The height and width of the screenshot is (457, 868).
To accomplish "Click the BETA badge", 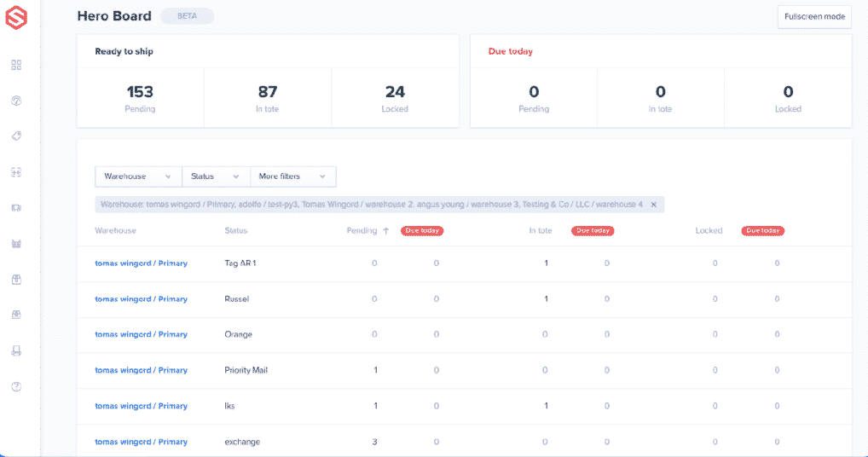I will pyautogui.click(x=187, y=16).
